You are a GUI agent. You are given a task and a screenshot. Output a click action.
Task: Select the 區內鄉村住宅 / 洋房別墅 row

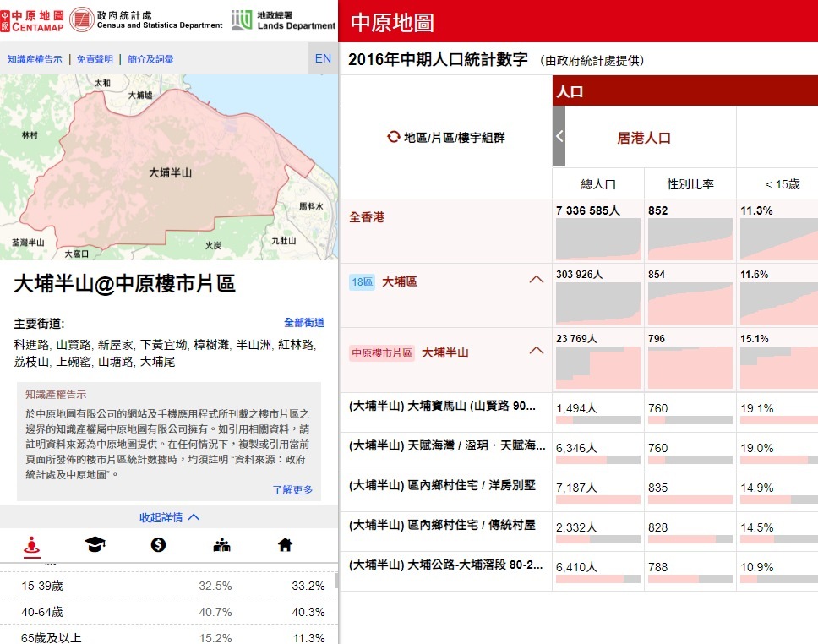[446, 491]
